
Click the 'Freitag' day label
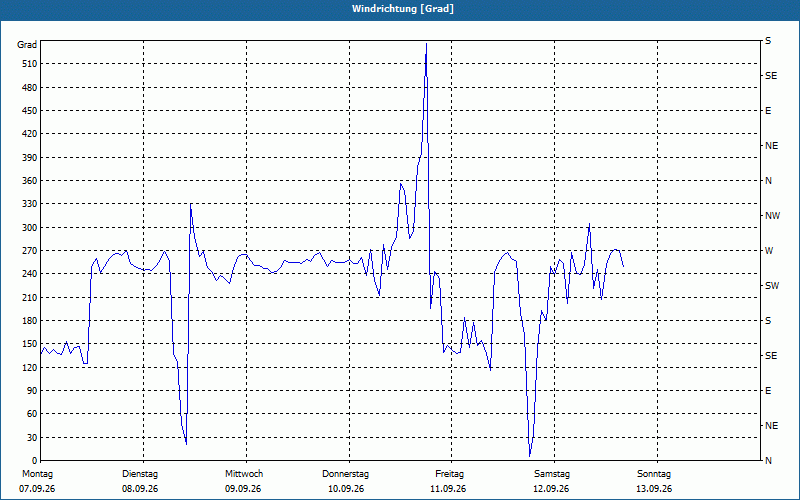(449, 474)
